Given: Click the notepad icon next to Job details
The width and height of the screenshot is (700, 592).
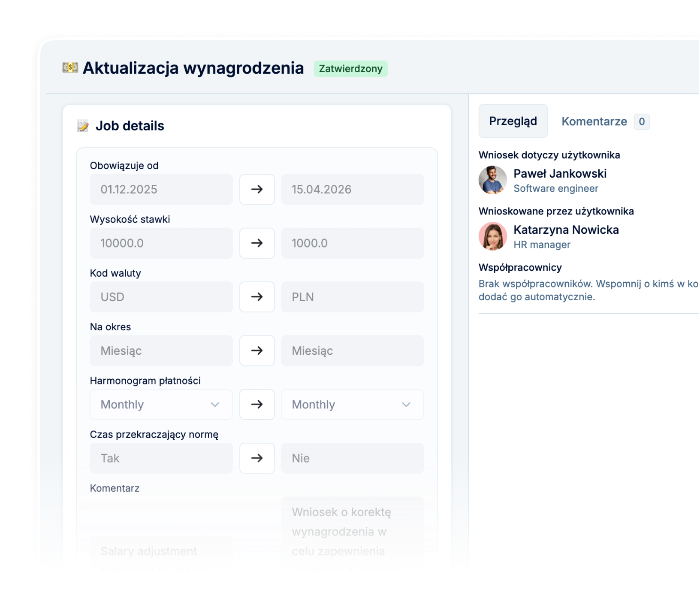Looking at the screenshot, I should coord(83,126).
